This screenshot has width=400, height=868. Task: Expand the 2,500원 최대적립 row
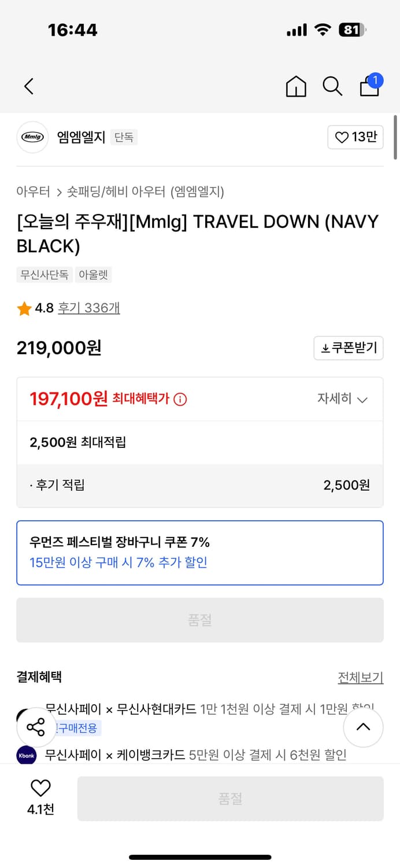pyautogui.click(x=199, y=443)
